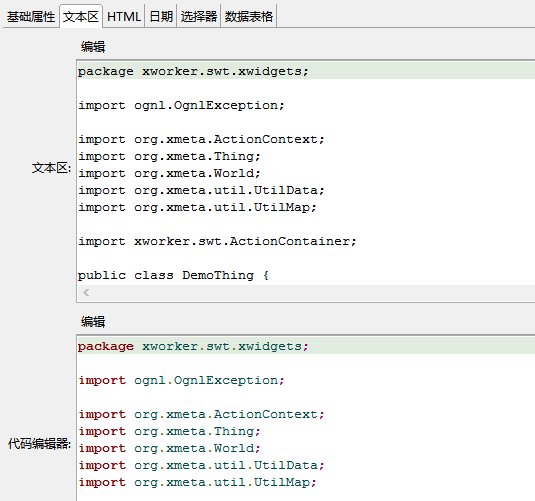Open the HTML tab

click(124, 16)
